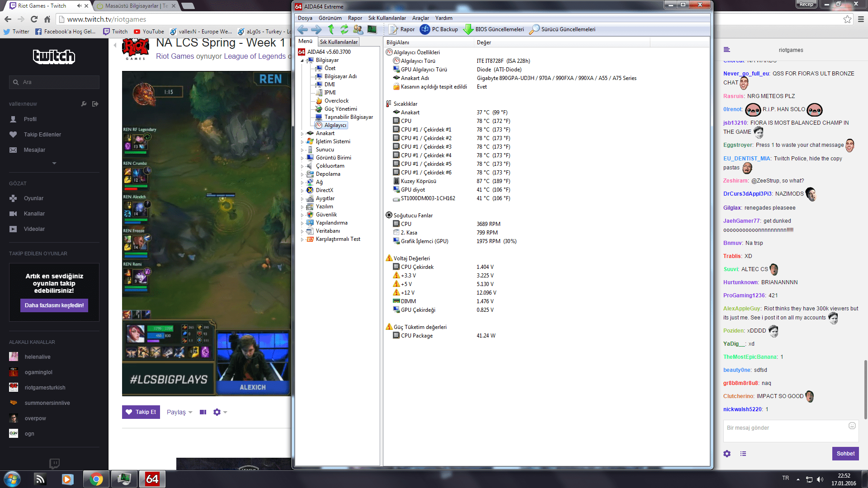Open the PC Backup toolbar button
The image size is (868, 488).
tap(439, 29)
